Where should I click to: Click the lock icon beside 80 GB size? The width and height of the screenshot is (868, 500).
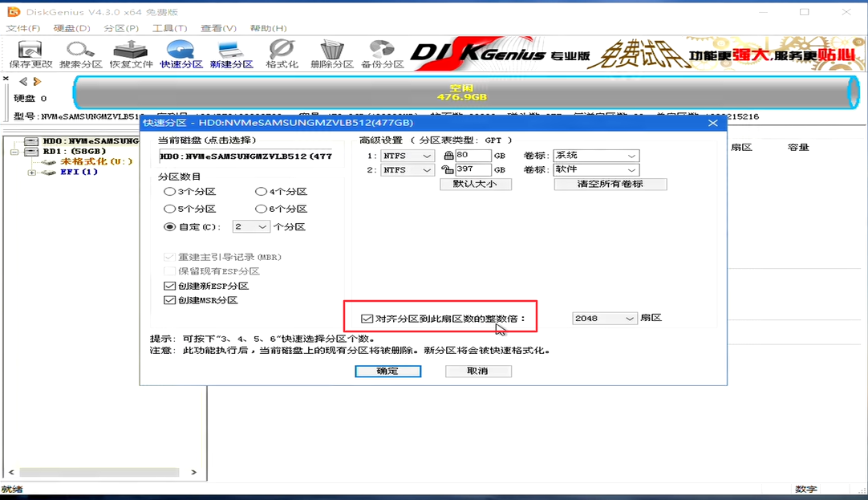pyautogui.click(x=448, y=156)
